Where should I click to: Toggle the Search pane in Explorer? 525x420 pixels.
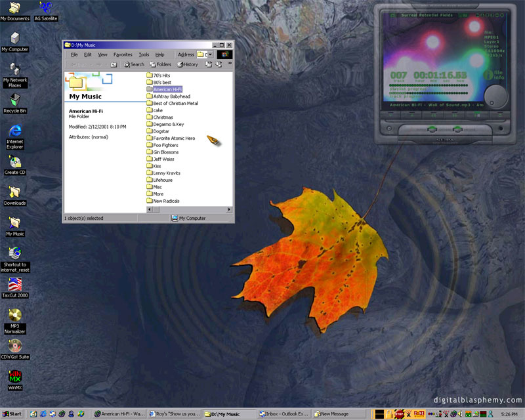tap(133, 64)
